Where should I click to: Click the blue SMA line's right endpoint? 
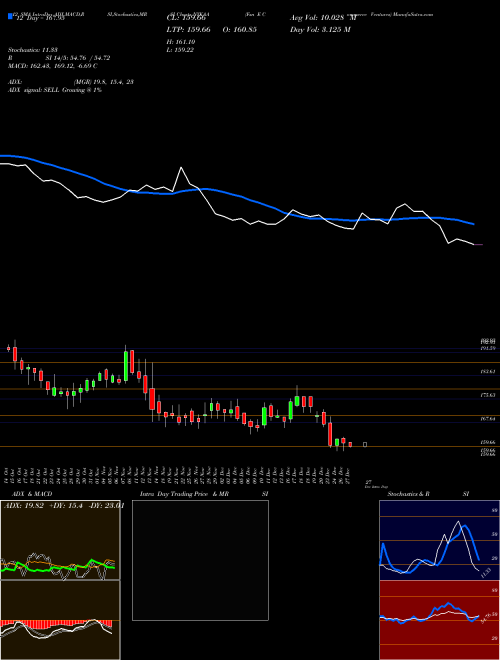pyautogui.click(x=474, y=224)
